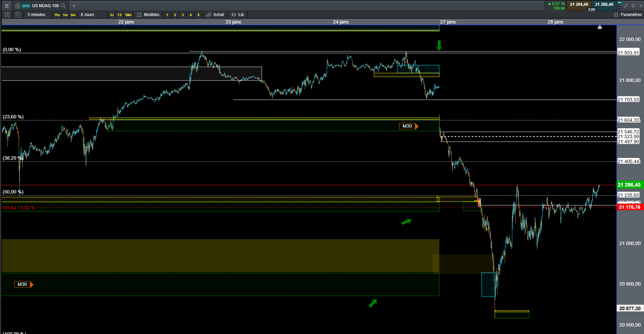Screen dimensions: 644x334
Task: Select template preset 3
Action: (183, 15)
